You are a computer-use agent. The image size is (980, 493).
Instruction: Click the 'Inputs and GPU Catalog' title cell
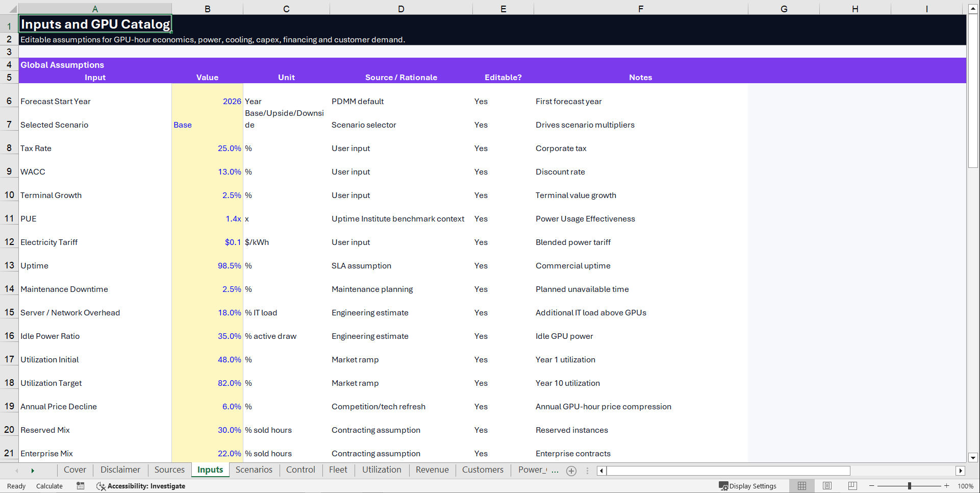95,24
